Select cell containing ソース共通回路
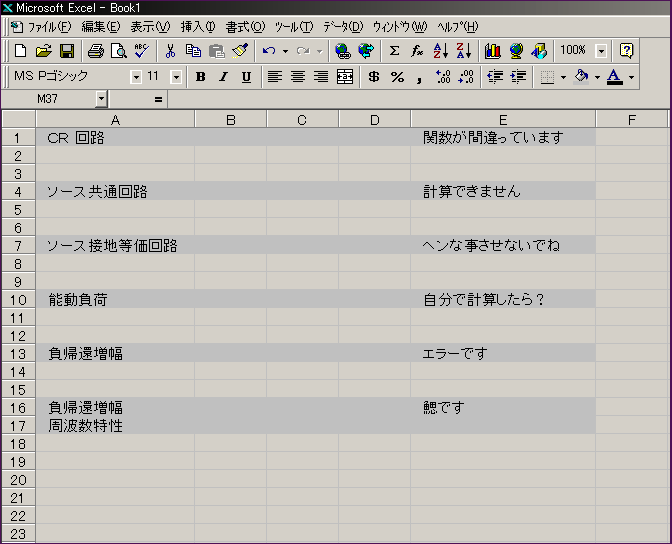672x544 pixels. point(115,191)
